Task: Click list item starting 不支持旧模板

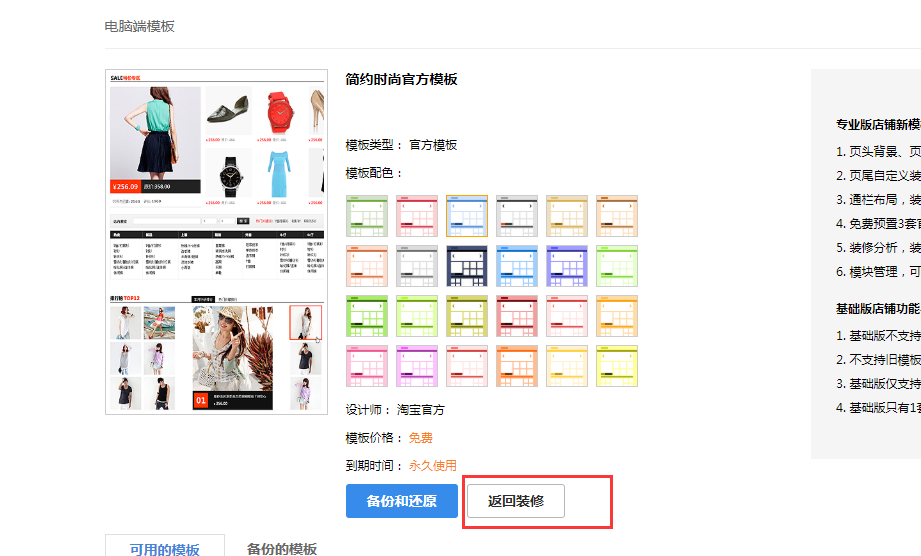Action: [878, 359]
